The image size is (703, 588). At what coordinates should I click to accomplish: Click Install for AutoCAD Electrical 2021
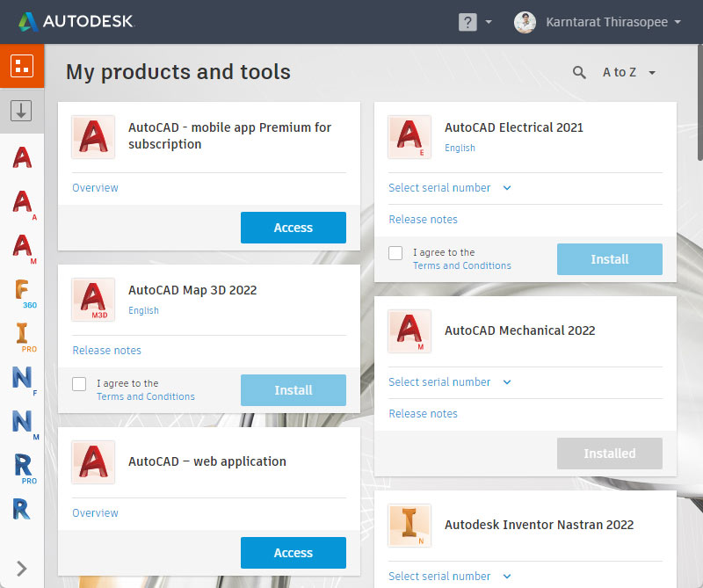(609, 259)
